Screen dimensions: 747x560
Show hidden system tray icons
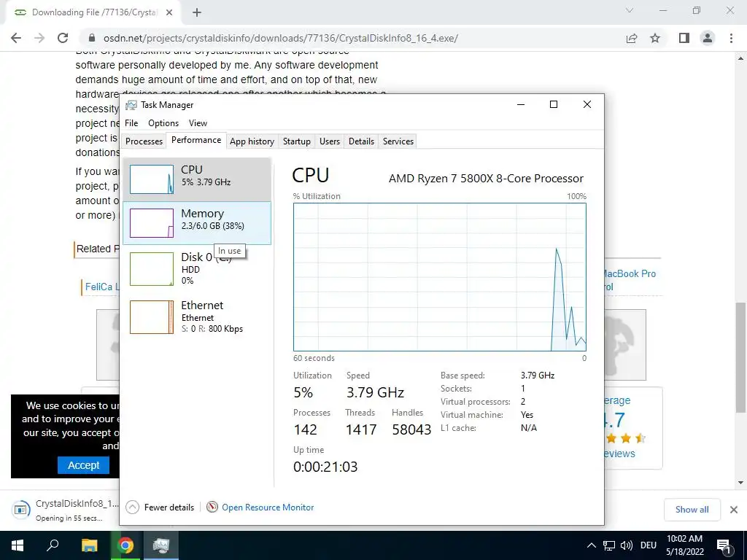click(591, 545)
